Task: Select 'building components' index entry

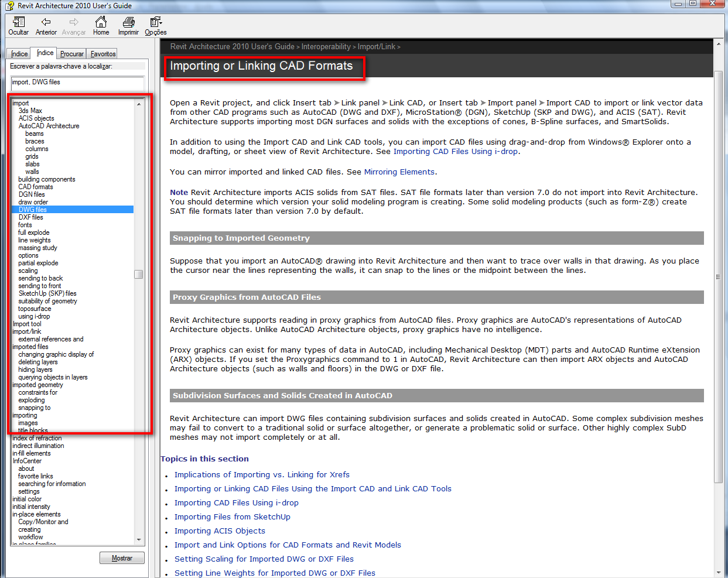Action: (47, 179)
